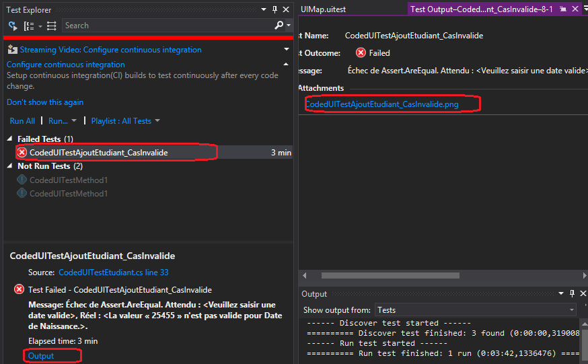Click in the Test Explorer search field
588x364 pixels.
[x=167, y=26]
